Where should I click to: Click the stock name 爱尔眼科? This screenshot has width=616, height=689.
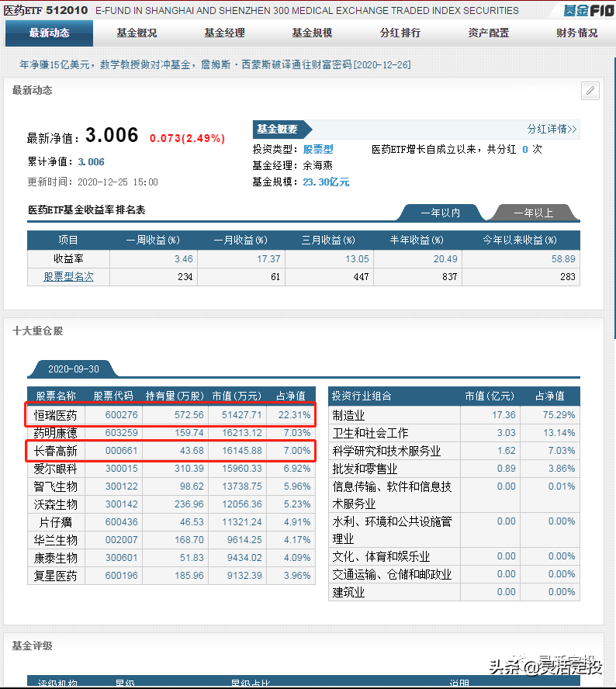pyautogui.click(x=55, y=469)
